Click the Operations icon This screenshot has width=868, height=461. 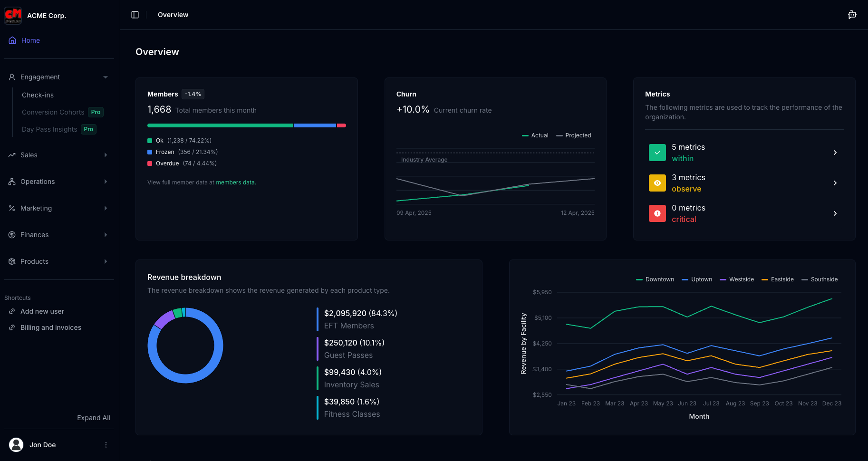point(11,182)
